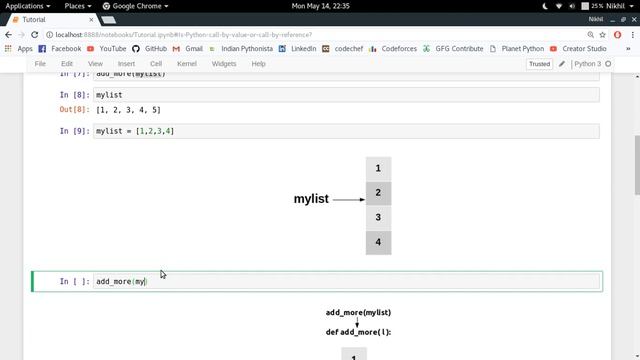
Task: Open the Codeforces bookmark
Action: (393, 49)
